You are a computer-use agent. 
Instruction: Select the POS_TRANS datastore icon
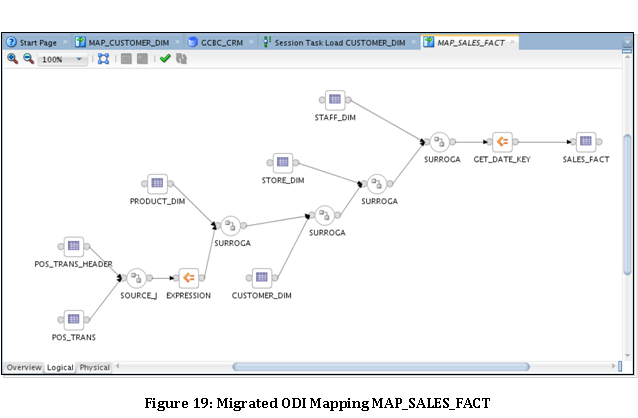coord(74,319)
